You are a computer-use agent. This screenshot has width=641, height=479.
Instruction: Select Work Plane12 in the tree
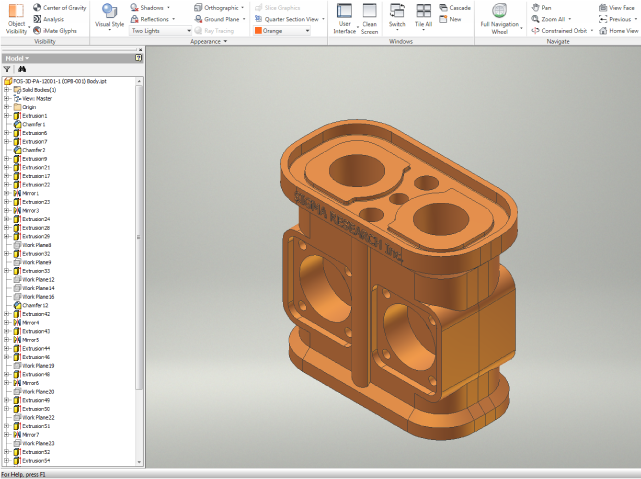tap(34, 280)
